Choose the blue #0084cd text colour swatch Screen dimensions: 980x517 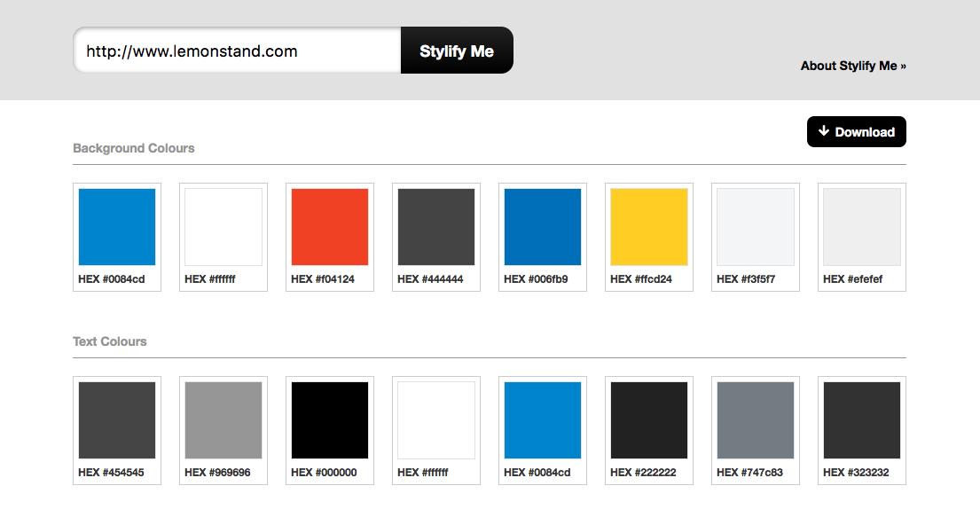543,420
